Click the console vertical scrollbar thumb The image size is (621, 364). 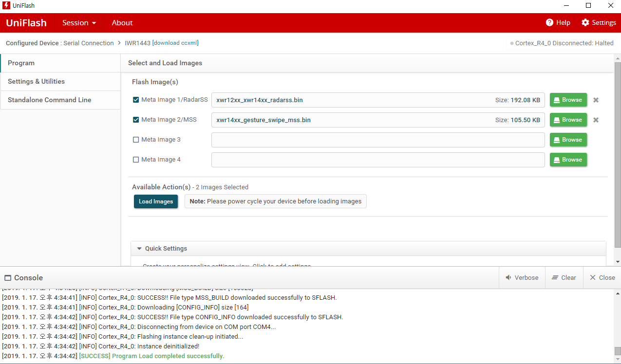[x=618, y=351]
